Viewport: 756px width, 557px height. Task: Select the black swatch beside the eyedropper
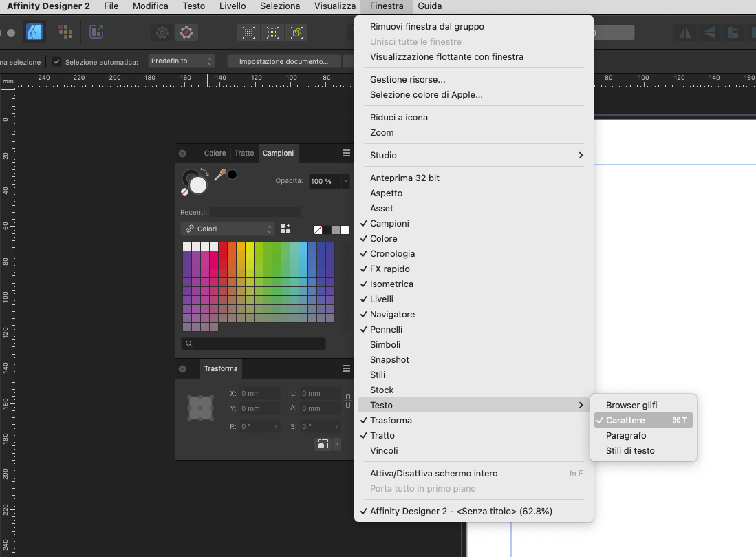[233, 175]
